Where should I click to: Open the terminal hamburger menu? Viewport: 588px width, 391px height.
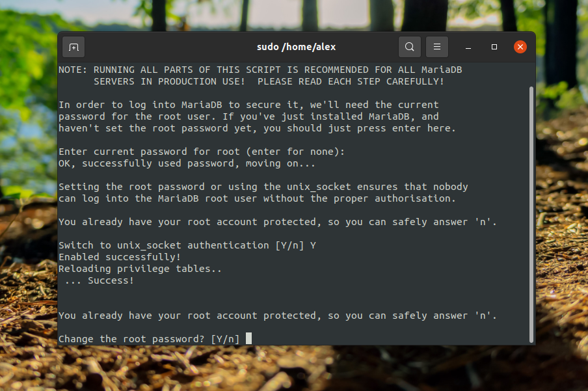click(437, 47)
